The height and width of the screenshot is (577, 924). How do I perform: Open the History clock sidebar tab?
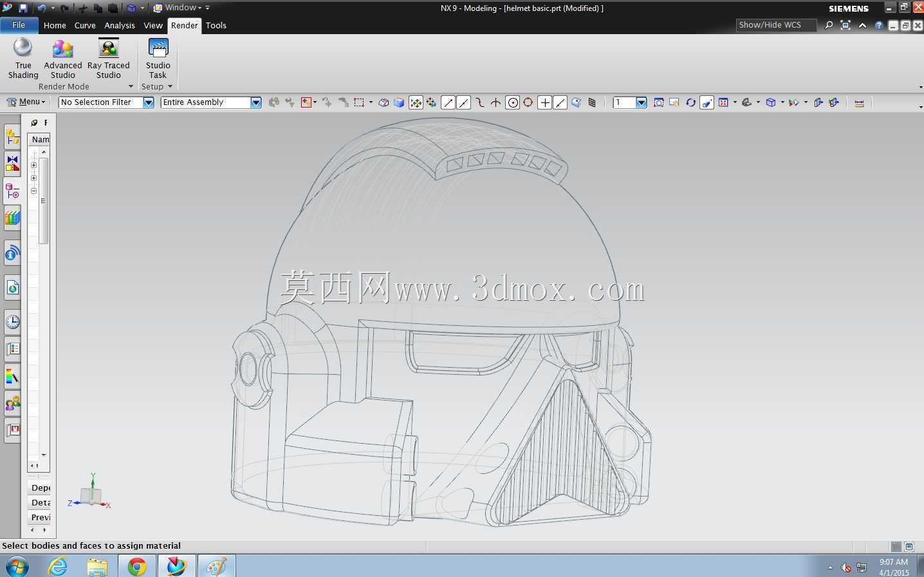12,321
